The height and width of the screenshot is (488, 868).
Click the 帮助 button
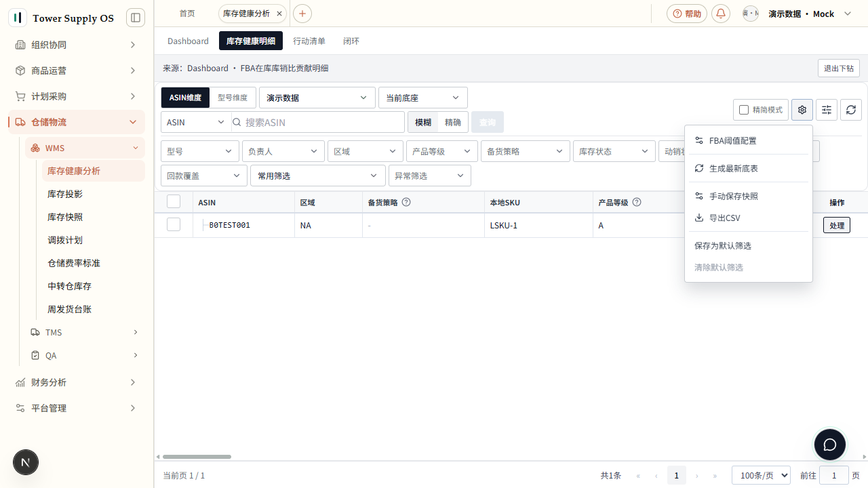tap(687, 14)
